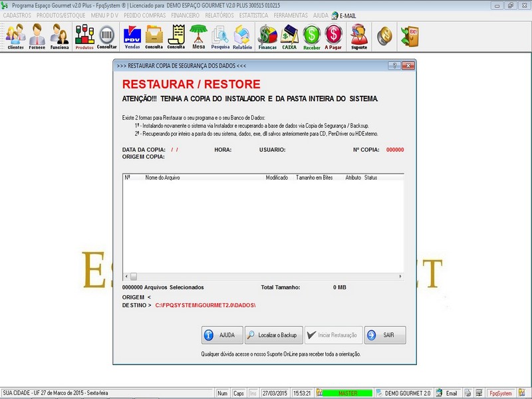Click the Atributo column header
This screenshot has width=532, height=399.
pyautogui.click(x=353, y=178)
